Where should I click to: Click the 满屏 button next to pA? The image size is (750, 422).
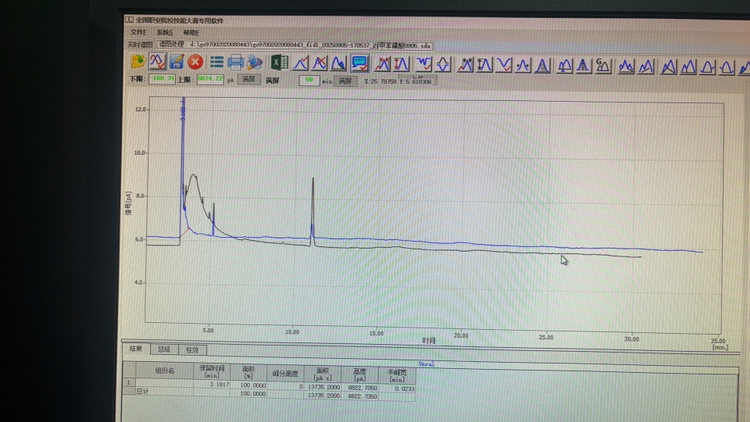pyautogui.click(x=248, y=79)
